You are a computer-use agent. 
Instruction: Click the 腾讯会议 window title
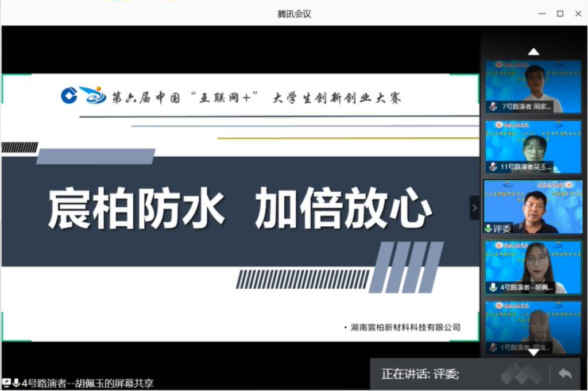tap(295, 14)
